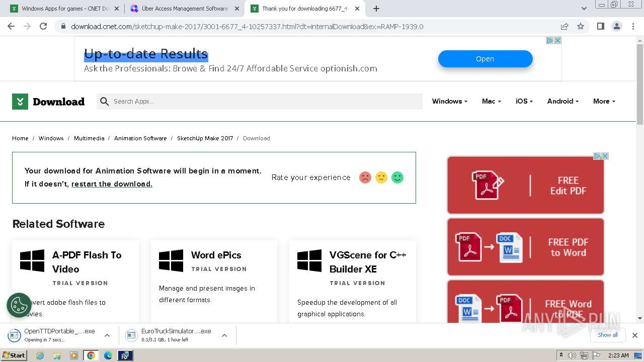Click the URL address bar

312,26
